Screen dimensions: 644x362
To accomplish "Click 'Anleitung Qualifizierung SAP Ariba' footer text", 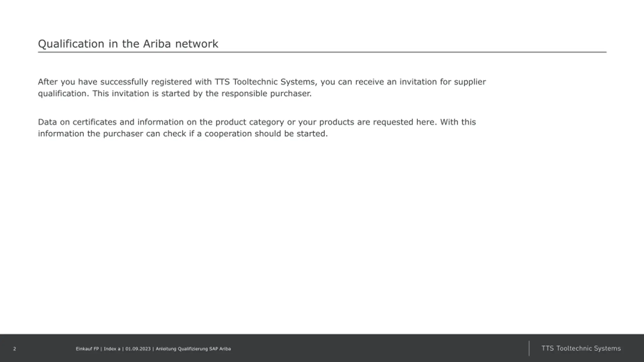I will click(x=193, y=349).
